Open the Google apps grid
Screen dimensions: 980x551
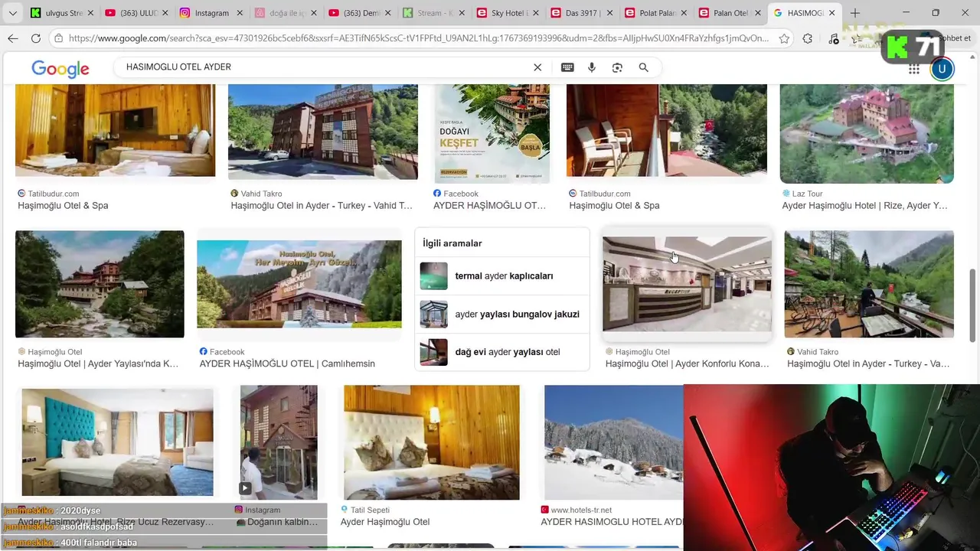tap(913, 69)
